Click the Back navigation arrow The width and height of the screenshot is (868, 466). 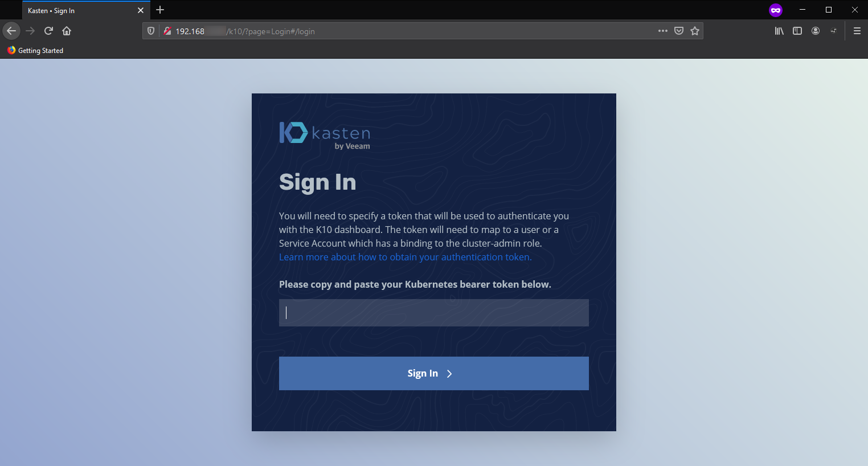[11, 31]
